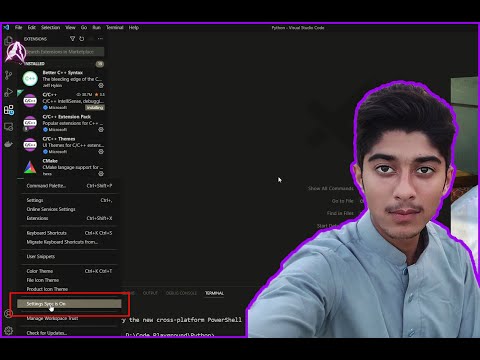Select Online Services Settings

tap(69, 209)
